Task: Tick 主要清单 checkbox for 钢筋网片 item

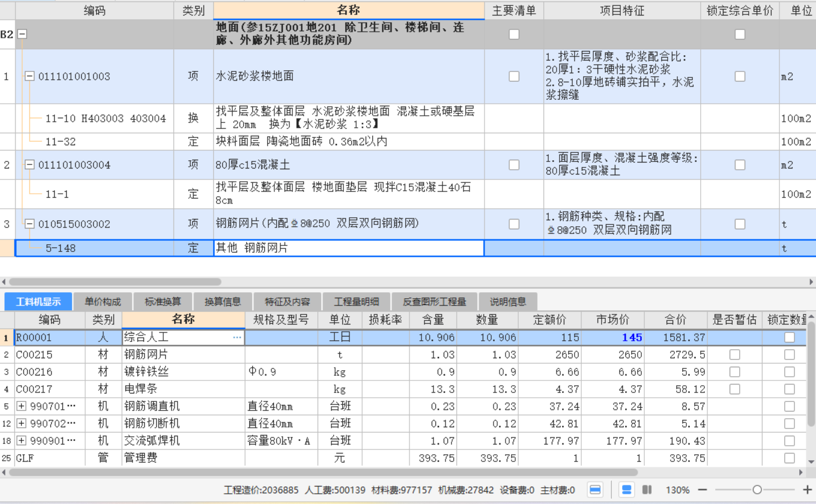Action: tap(514, 224)
